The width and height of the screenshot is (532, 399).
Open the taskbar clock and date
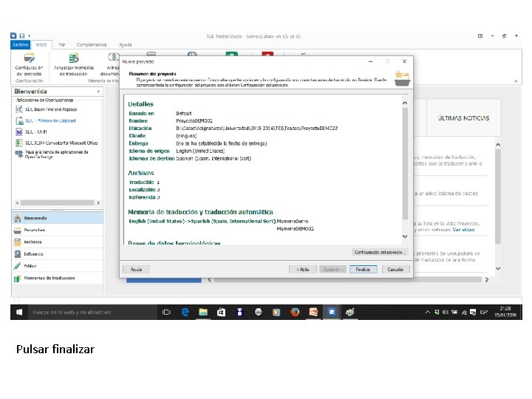pos(505,312)
